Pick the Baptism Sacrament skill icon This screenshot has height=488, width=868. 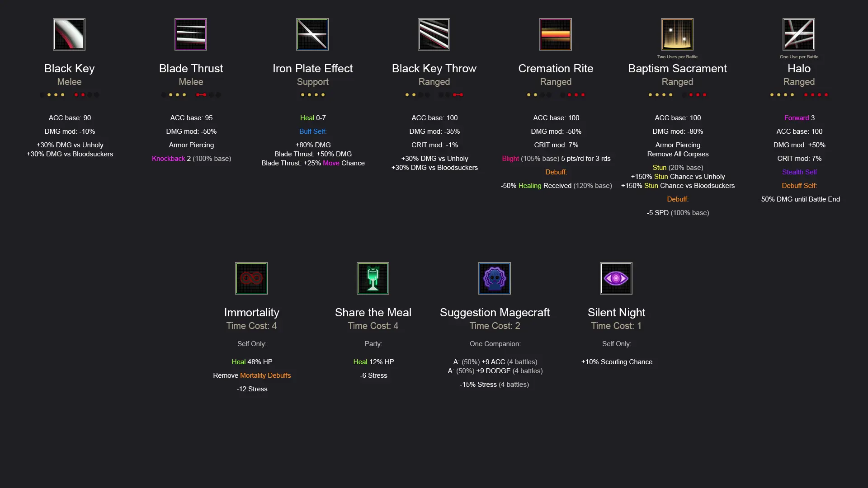tap(677, 34)
